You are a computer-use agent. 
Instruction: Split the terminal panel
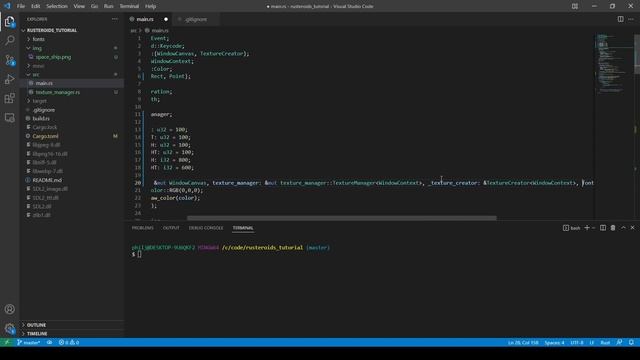603,228
